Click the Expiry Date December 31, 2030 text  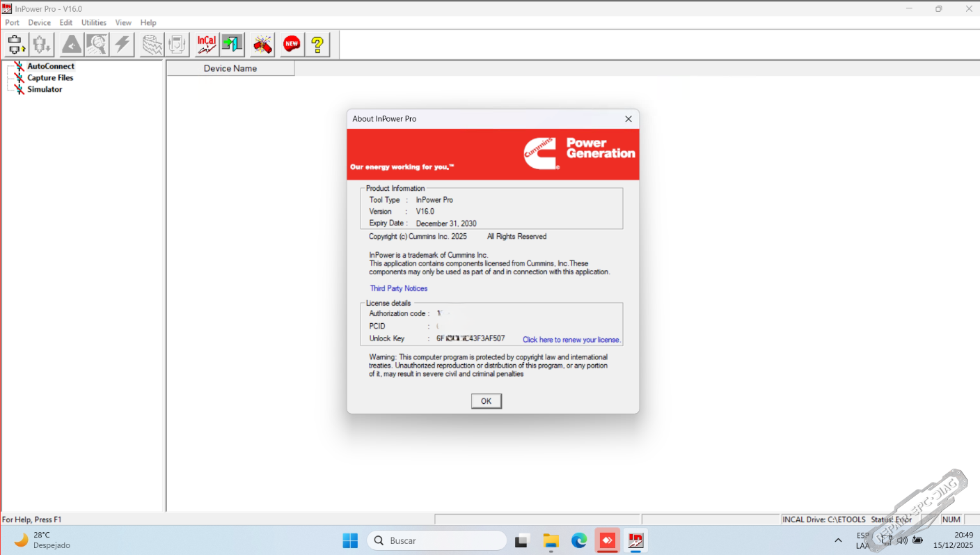(x=446, y=224)
